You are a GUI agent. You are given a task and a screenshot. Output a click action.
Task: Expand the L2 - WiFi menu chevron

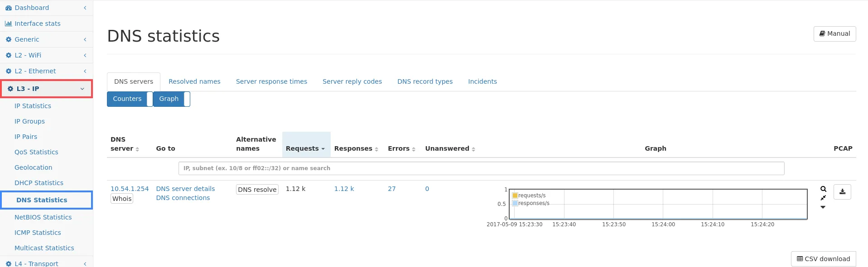click(x=85, y=55)
